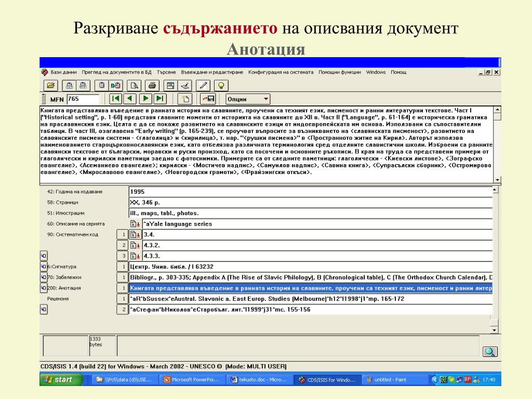Click the MFN number input field
Image resolution: width=532 pixels, height=399 pixels.
83,99
